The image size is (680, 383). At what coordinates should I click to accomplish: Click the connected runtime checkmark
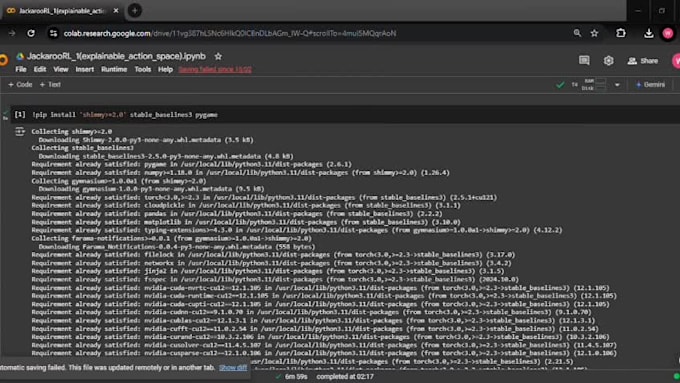[x=560, y=85]
